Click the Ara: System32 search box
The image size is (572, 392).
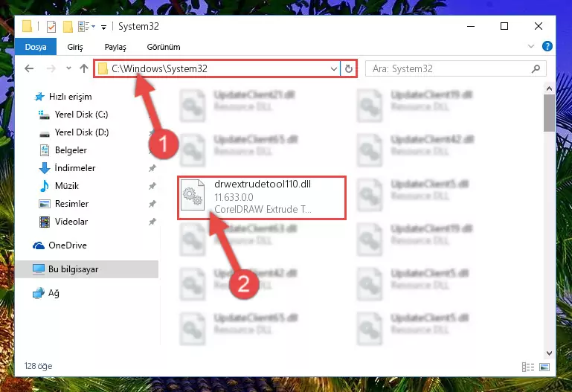coord(456,68)
